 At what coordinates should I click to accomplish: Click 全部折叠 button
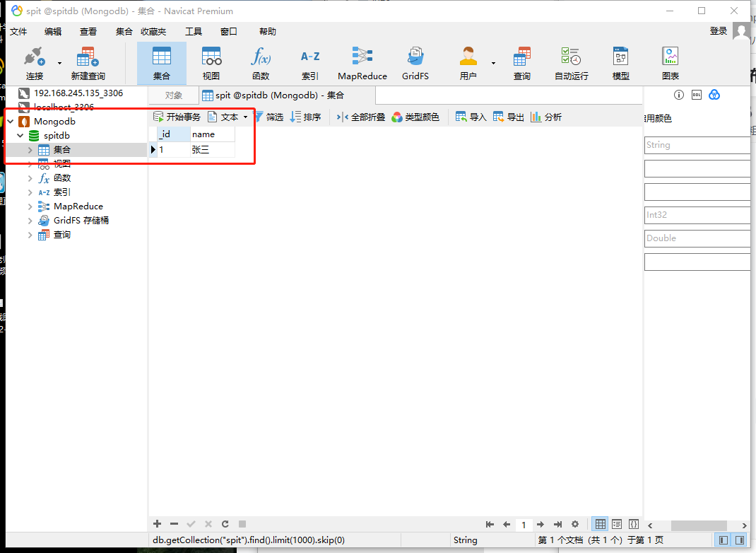360,117
